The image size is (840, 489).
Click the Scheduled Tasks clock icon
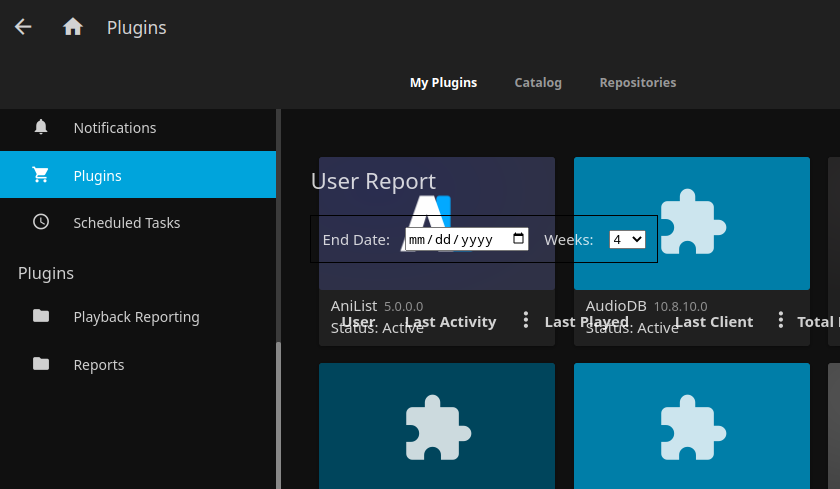tap(41, 222)
